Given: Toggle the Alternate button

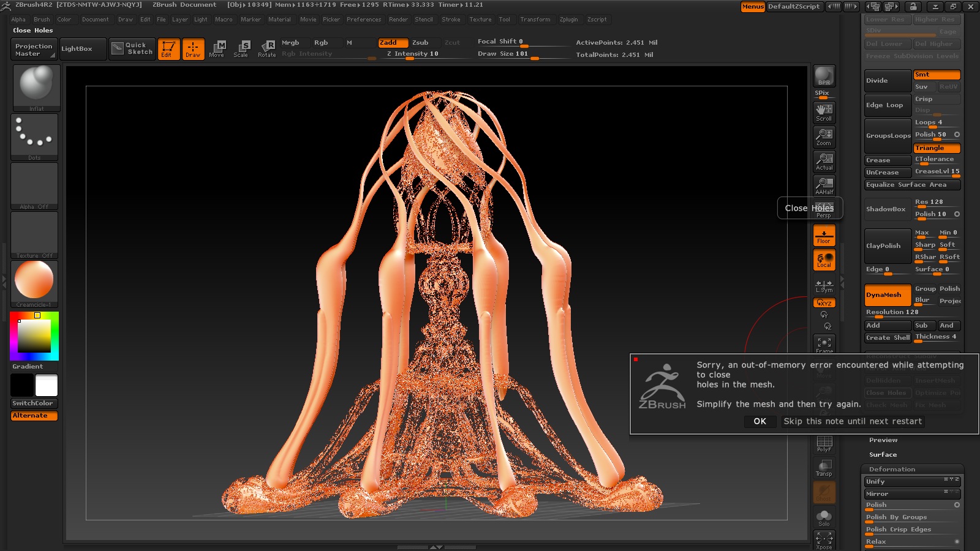Looking at the screenshot, I should 34,416.
